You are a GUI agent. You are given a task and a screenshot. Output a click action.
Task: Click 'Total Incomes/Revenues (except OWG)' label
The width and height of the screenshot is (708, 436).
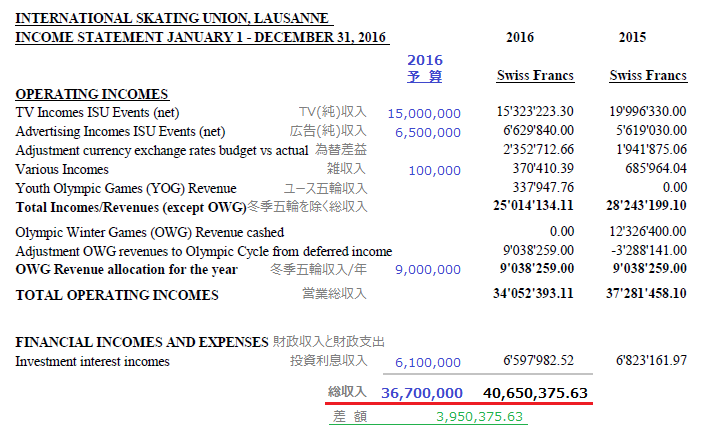tap(131, 207)
